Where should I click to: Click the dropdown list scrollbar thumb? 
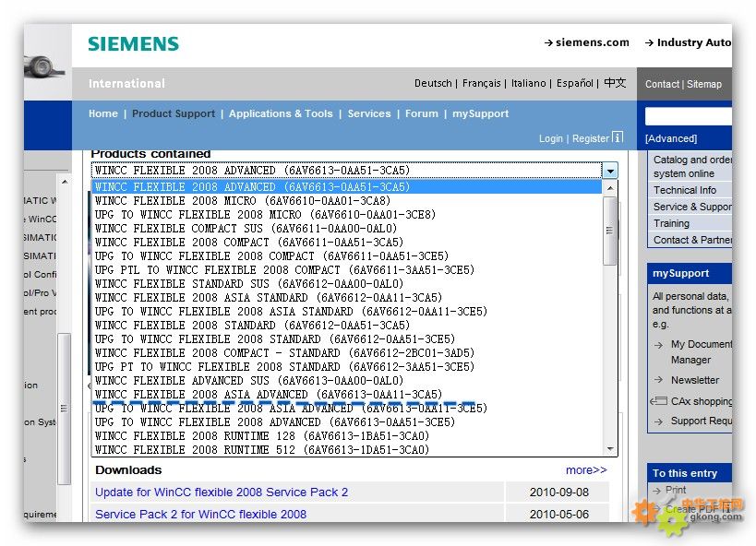(610, 231)
